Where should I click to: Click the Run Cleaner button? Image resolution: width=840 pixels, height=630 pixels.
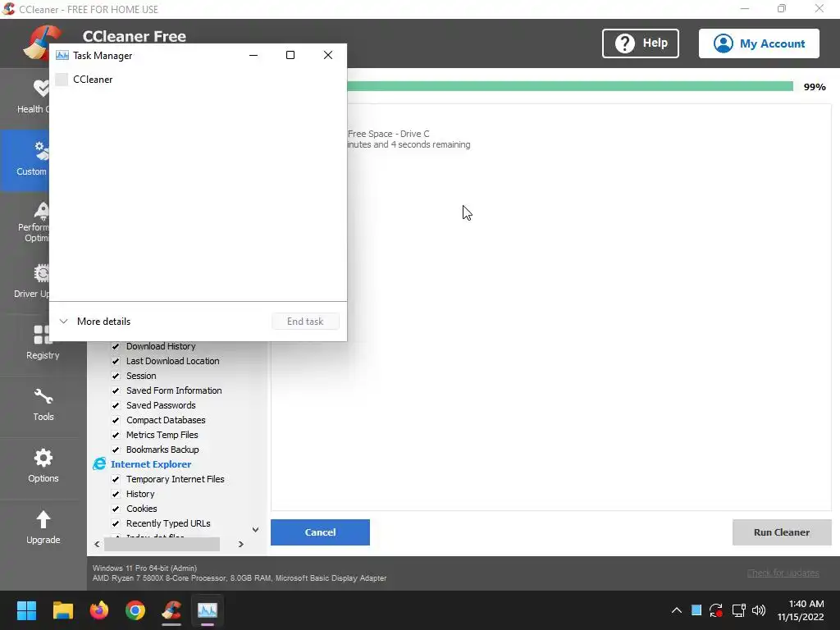[782, 532]
